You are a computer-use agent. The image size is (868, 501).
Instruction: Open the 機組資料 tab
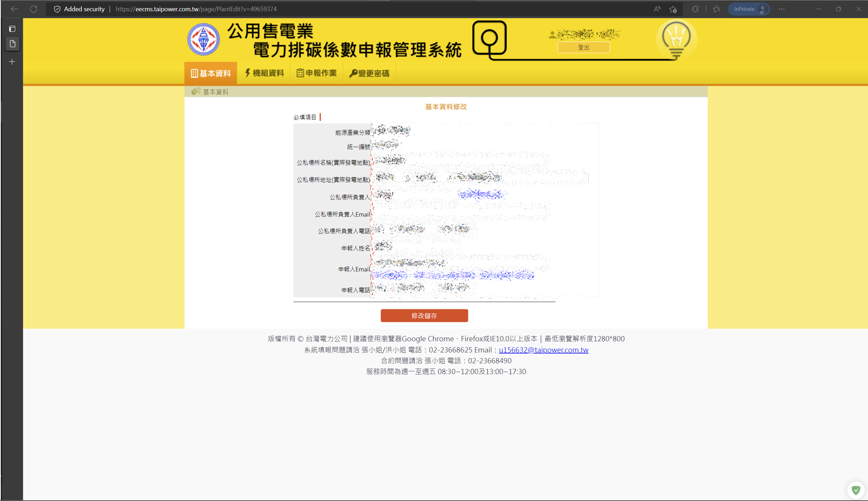pyautogui.click(x=264, y=73)
